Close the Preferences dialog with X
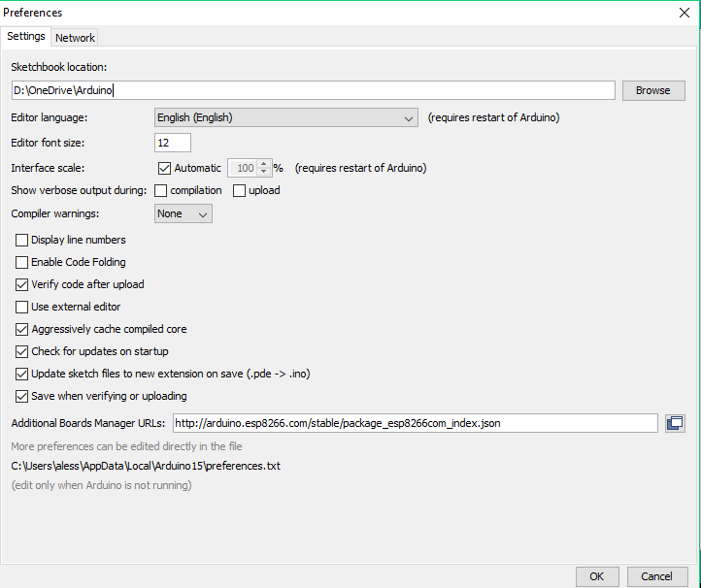This screenshot has height=588, width=701. click(x=684, y=13)
